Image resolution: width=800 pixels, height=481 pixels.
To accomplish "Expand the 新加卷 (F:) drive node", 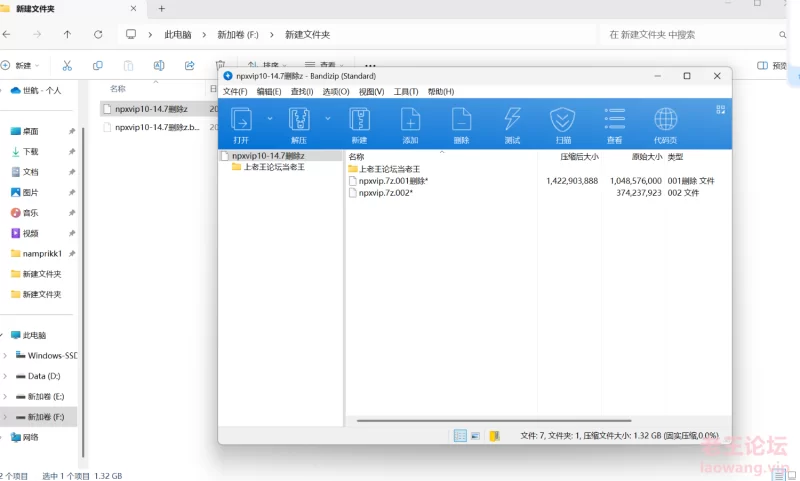I will click(5, 417).
